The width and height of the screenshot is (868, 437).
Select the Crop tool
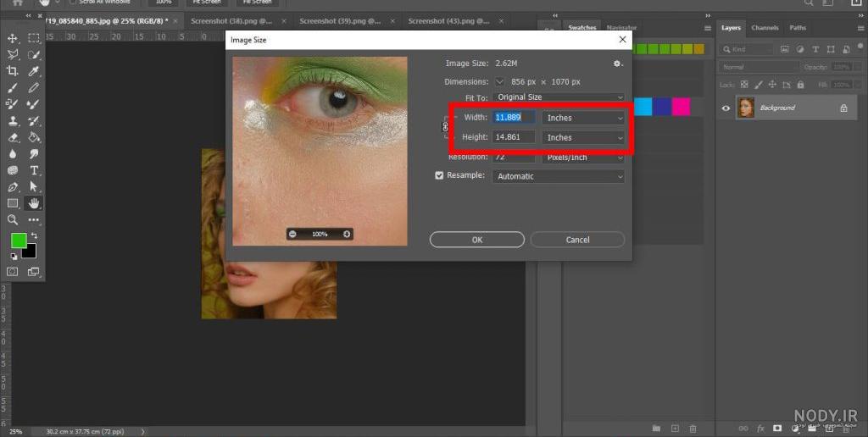tap(12, 71)
